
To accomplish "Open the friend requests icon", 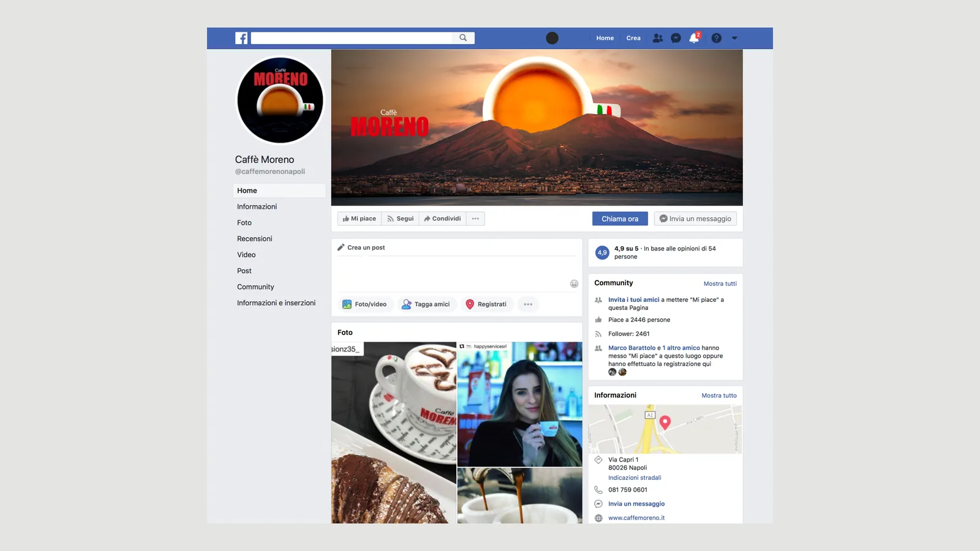I will point(657,38).
